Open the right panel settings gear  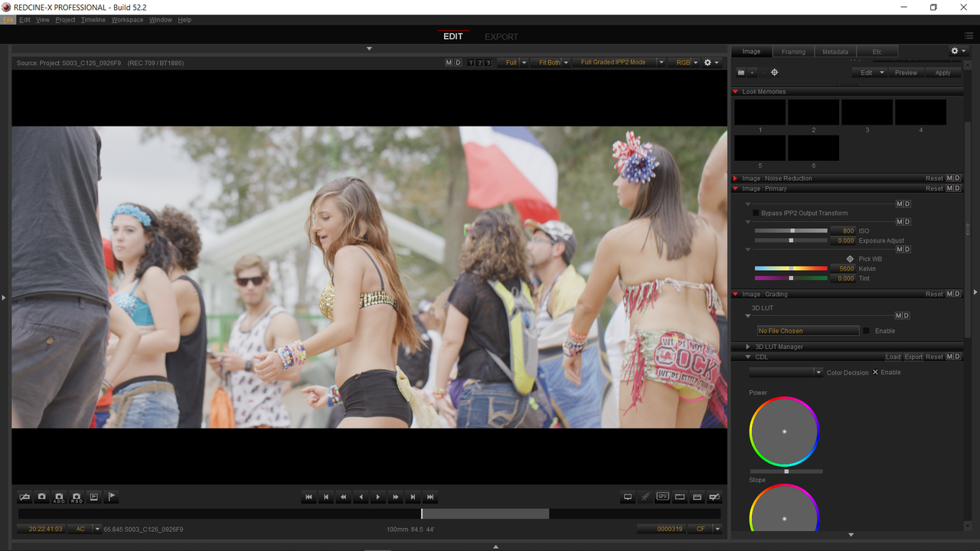[x=958, y=51]
